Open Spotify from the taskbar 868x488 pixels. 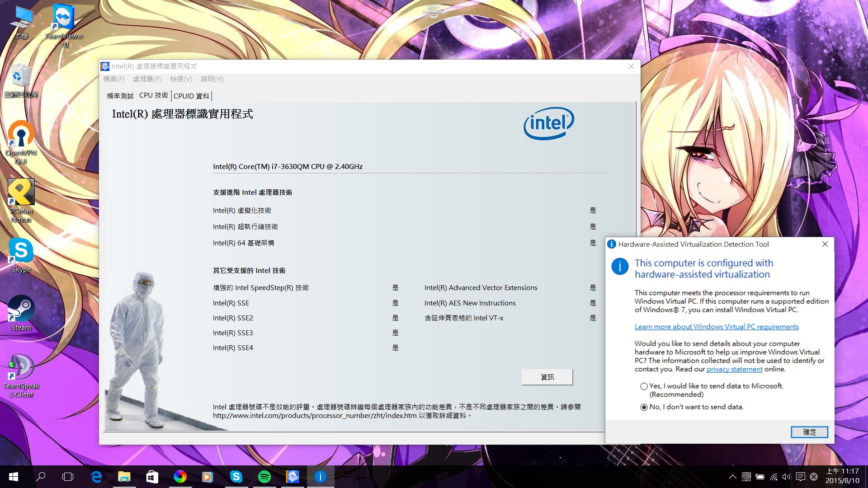coord(264,477)
